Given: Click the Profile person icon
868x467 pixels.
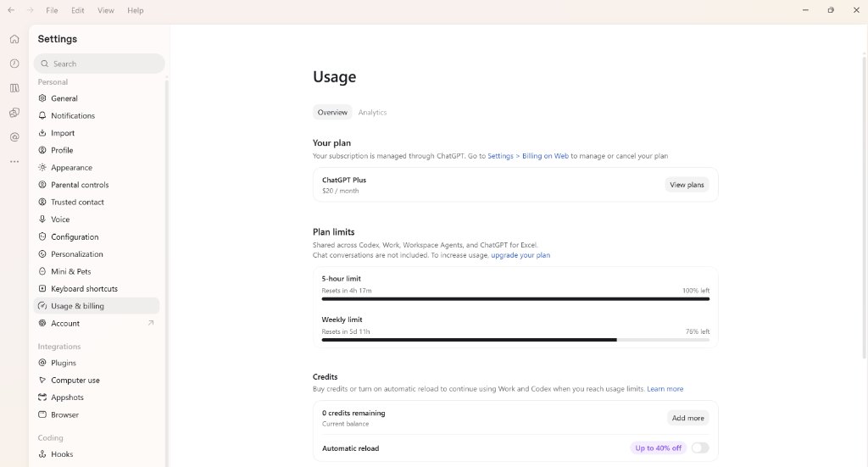Looking at the screenshot, I should point(42,150).
